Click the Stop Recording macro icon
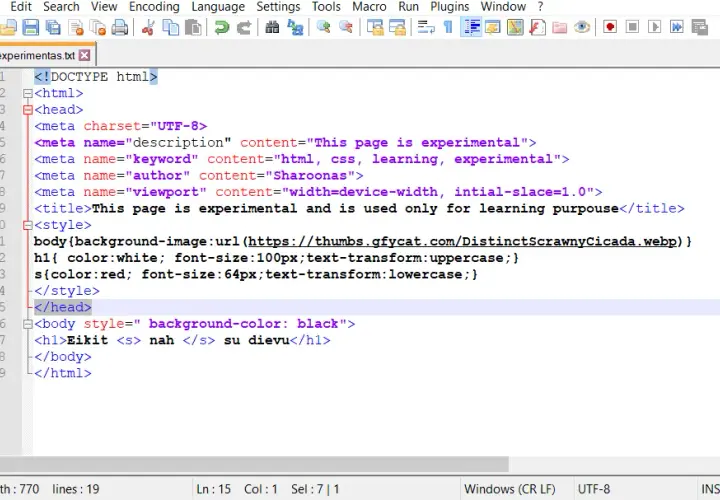720x500 pixels. pos(632,28)
